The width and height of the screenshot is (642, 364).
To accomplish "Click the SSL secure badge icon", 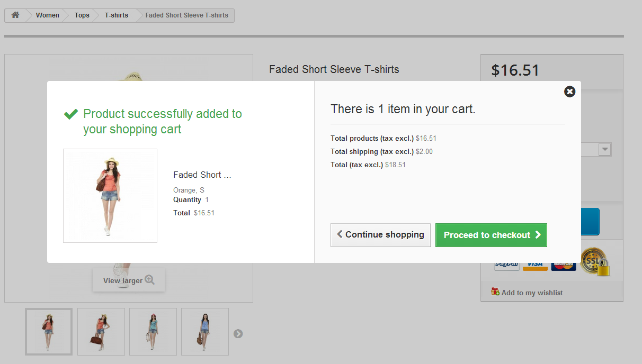I will [x=594, y=261].
